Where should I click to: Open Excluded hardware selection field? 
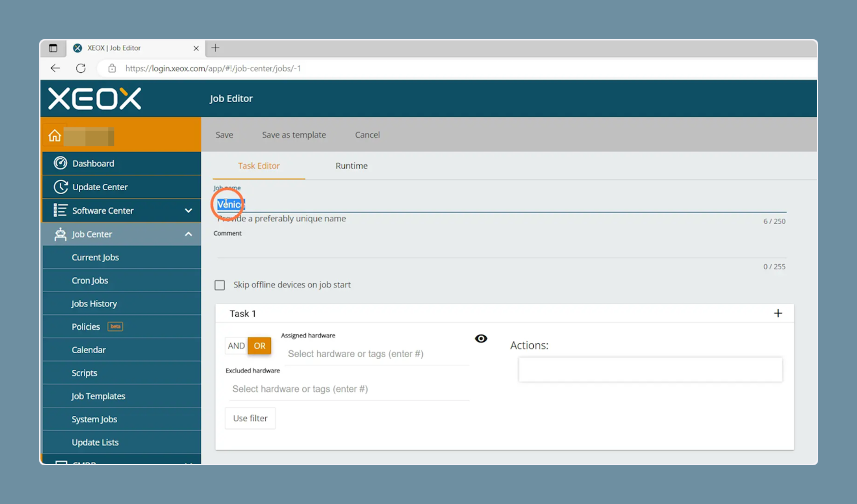pos(349,389)
